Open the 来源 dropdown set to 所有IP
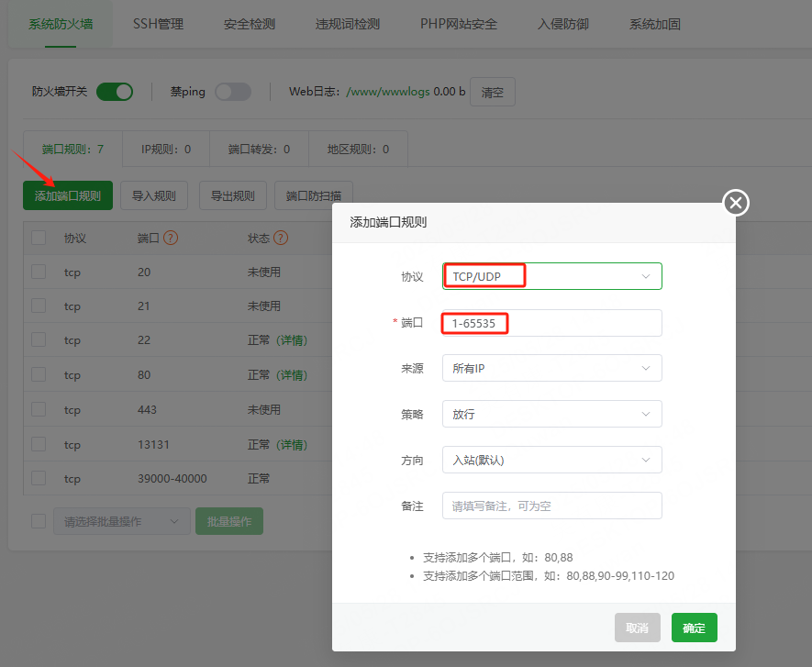812x667 pixels. tap(551, 368)
